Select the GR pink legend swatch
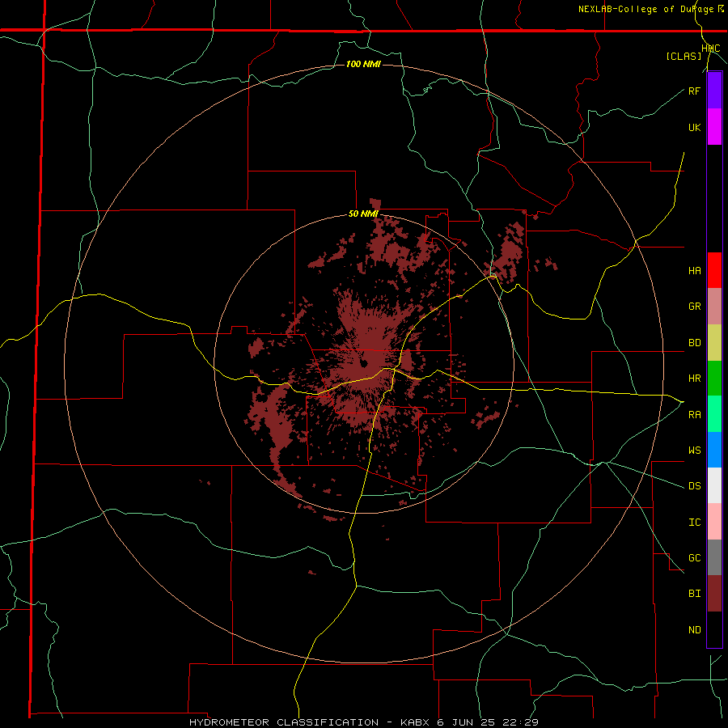The width and height of the screenshot is (728, 728). [714, 307]
